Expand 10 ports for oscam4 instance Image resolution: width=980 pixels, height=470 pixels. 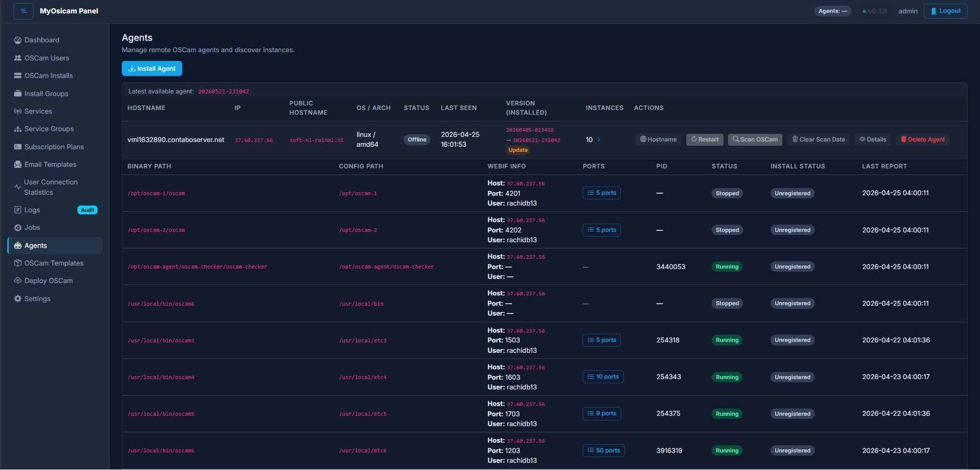coord(603,377)
